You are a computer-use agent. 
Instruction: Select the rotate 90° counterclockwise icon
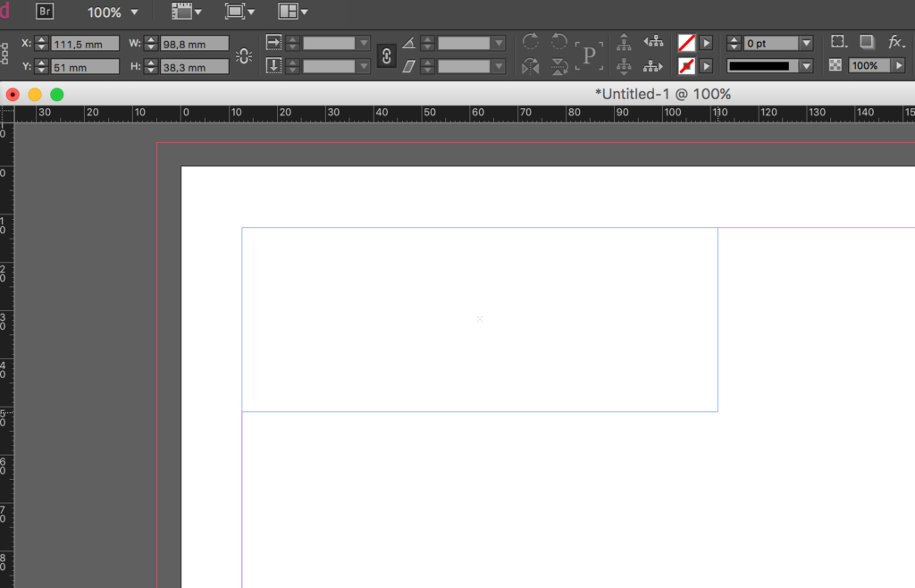(558, 41)
